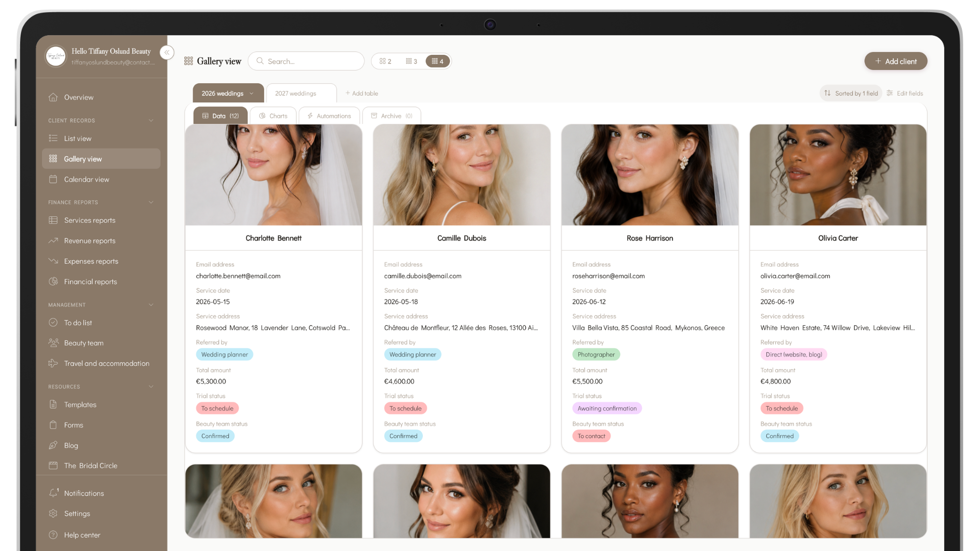Open the Overview home icon

click(53, 97)
